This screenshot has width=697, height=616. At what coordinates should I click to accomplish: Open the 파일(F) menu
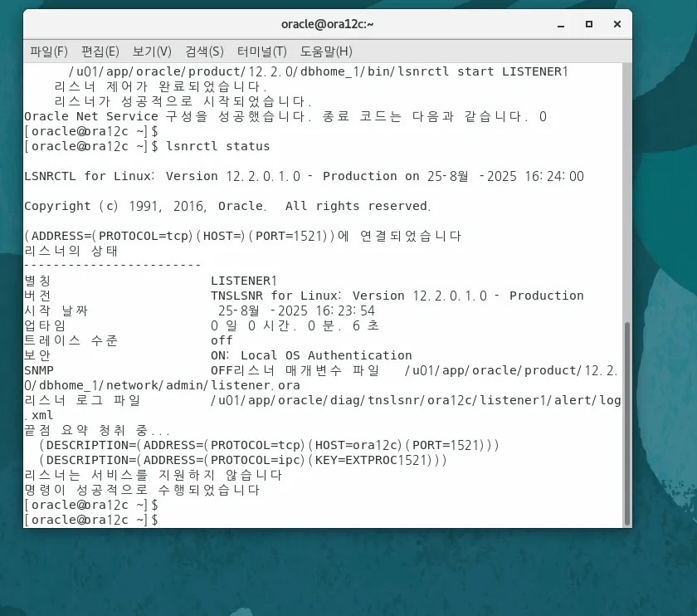48,51
